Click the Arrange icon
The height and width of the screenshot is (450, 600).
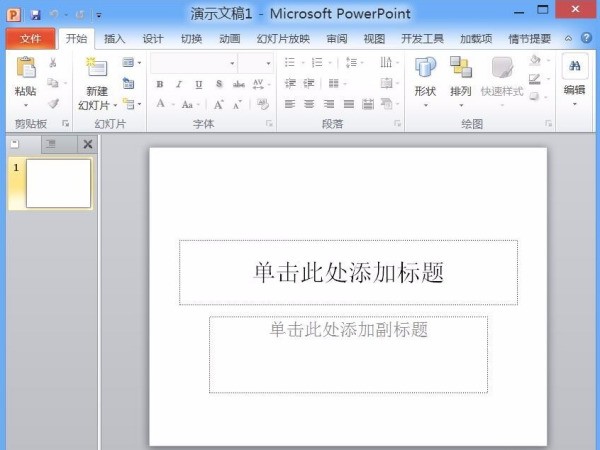tap(461, 67)
